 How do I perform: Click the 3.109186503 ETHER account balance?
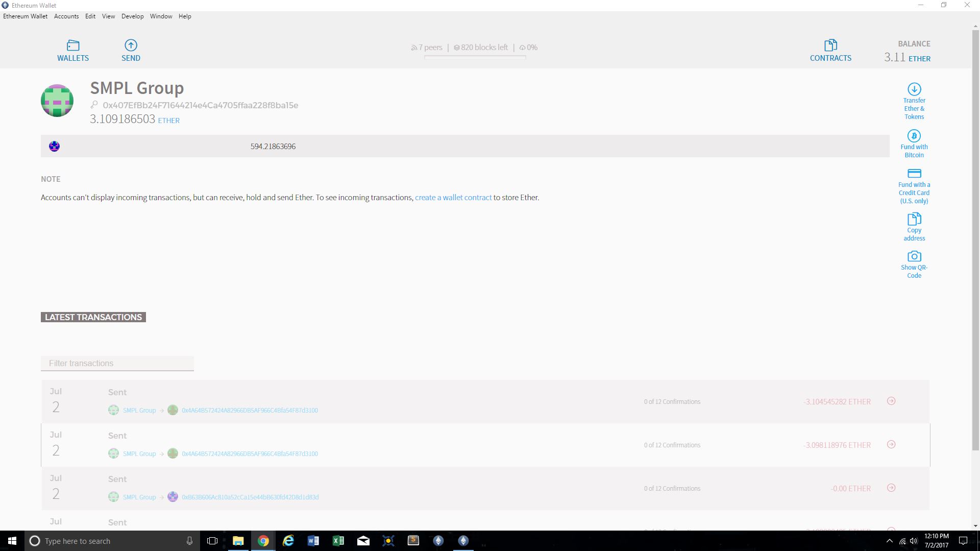click(135, 119)
